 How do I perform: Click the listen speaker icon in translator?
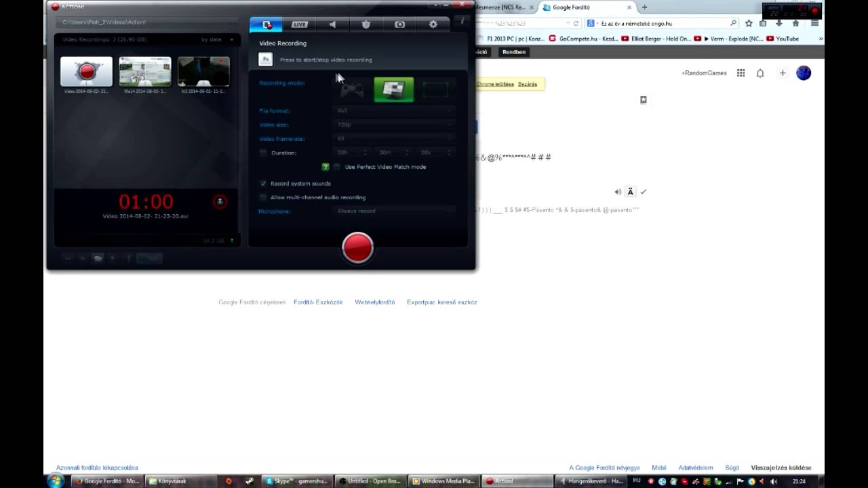pyautogui.click(x=618, y=192)
